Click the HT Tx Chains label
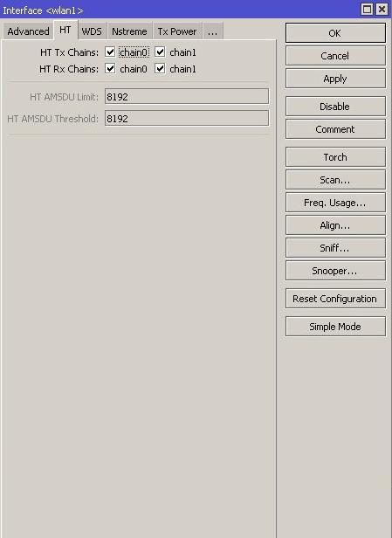Image resolution: width=392 pixels, height=538 pixels. pos(69,52)
